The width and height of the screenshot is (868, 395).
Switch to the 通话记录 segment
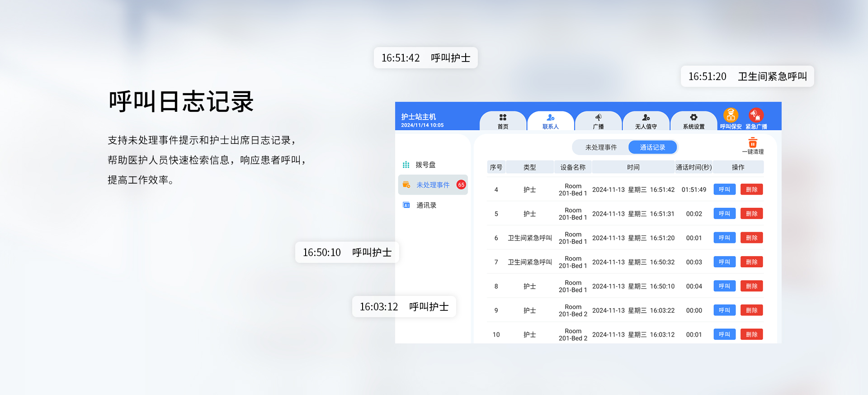point(652,148)
